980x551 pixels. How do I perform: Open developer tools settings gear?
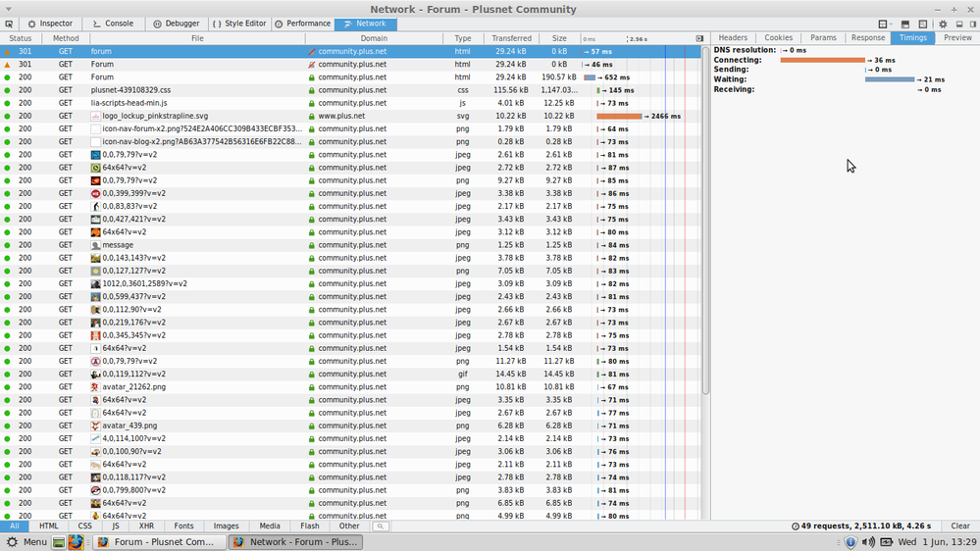(x=943, y=24)
